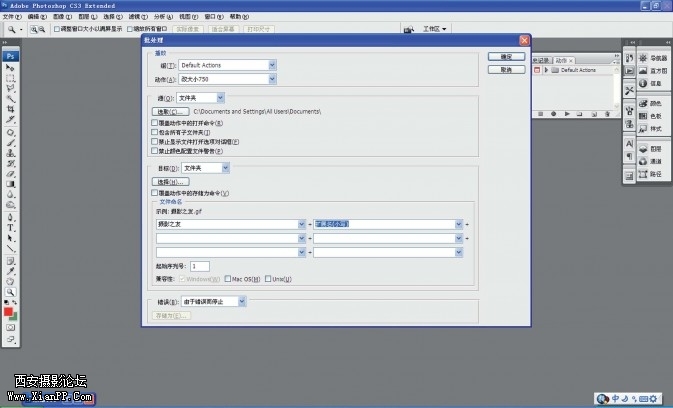Click the 起始序列号 input field
The image size is (673, 408).
(x=199, y=266)
